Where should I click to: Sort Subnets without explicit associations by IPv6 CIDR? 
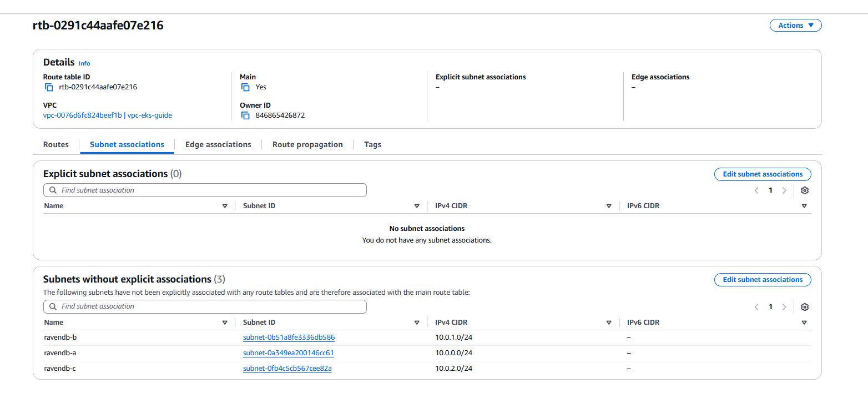[x=804, y=323]
